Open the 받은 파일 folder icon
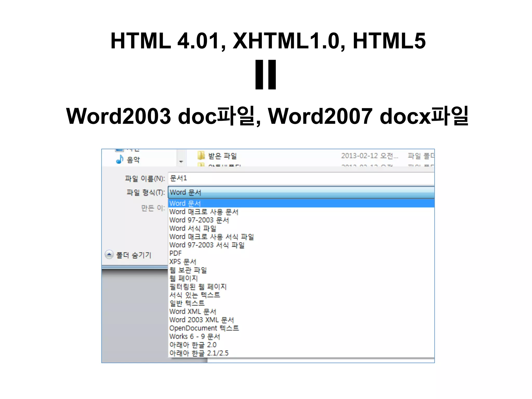532x399 pixels. 201,156
